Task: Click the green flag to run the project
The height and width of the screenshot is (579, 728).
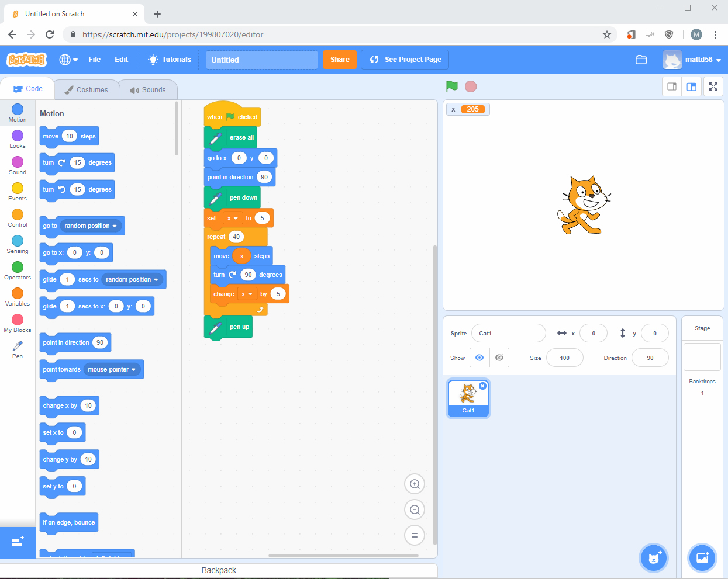Action: point(451,86)
